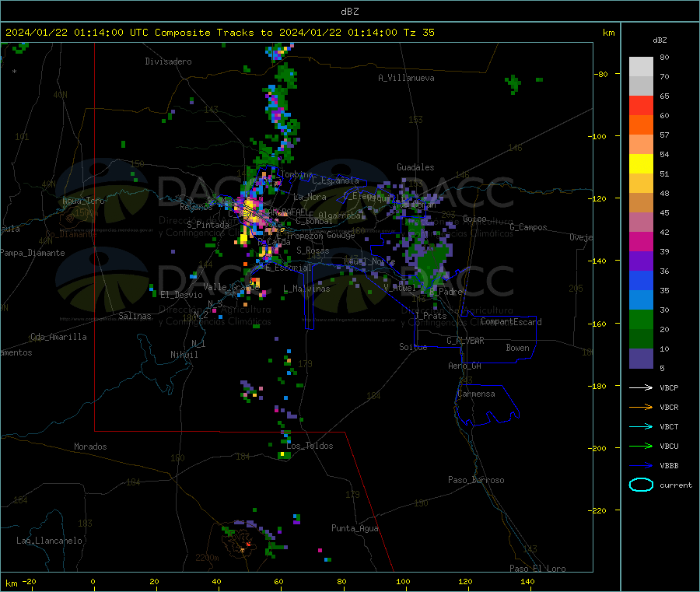Viewport: 700px width, 592px height.
Task: Click the orange VBCR arrow legend icon
Action: [641, 407]
